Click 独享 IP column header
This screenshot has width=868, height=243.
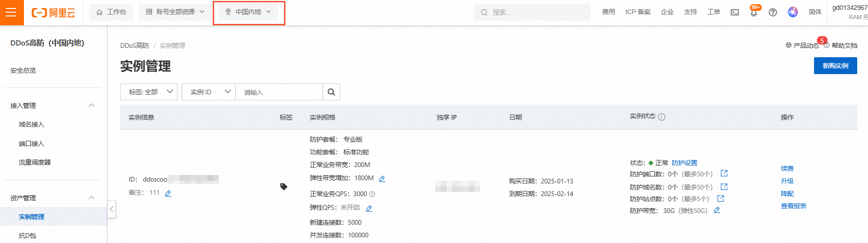click(x=446, y=117)
